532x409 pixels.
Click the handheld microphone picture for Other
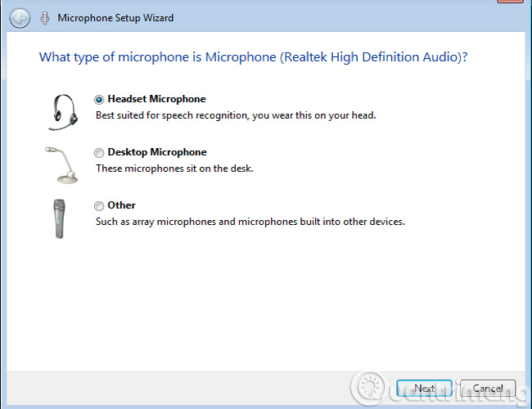pos(60,218)
